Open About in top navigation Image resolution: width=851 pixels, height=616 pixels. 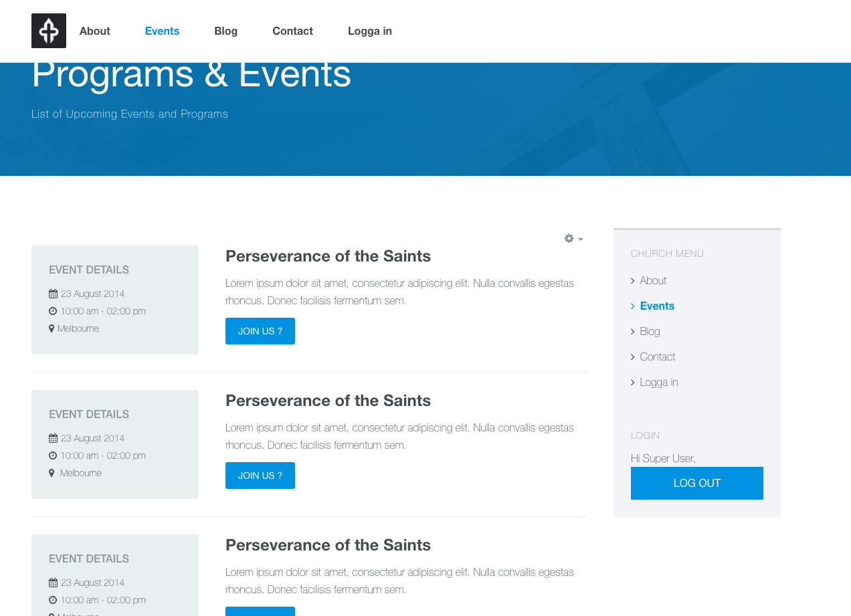click(94, 31)
